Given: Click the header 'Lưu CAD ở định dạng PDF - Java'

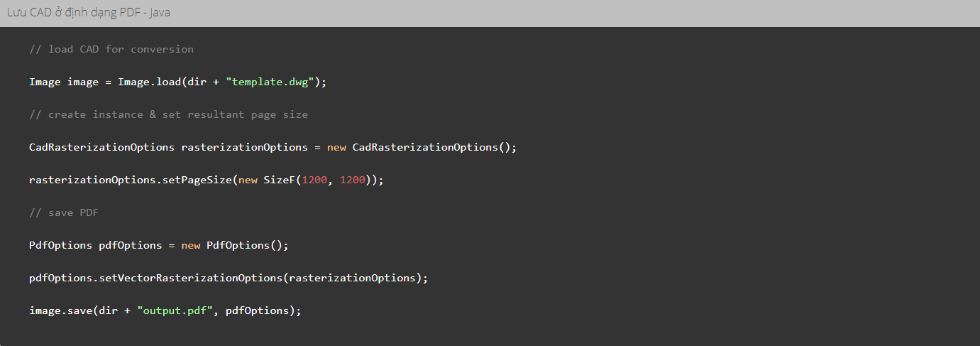Looking at the screenshot, I should point(89,13).
